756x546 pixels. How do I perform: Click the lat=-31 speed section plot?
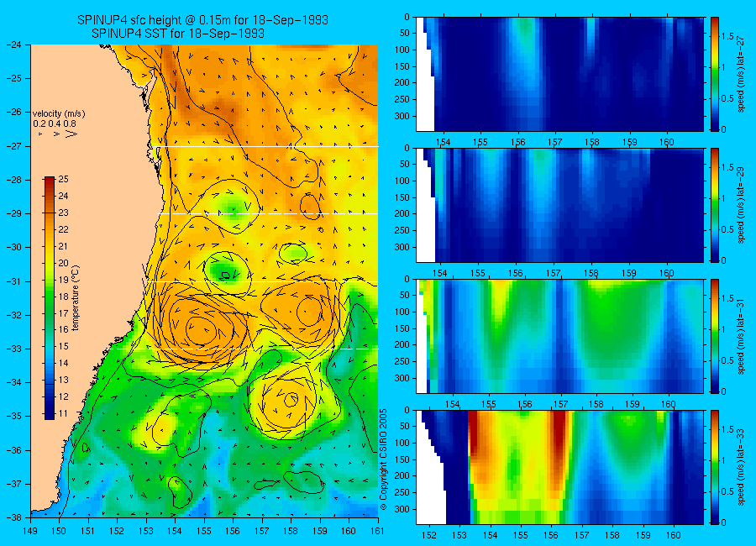point(559,336)
